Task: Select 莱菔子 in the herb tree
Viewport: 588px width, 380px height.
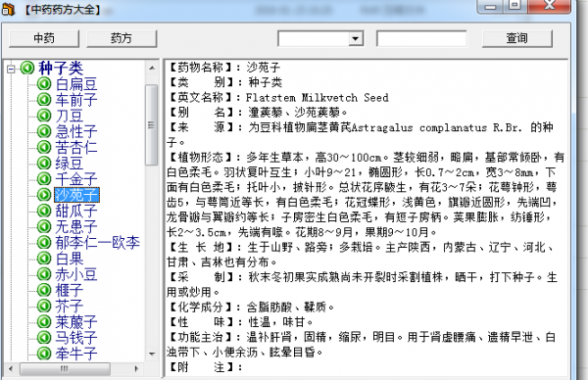Action: point(76,321)
